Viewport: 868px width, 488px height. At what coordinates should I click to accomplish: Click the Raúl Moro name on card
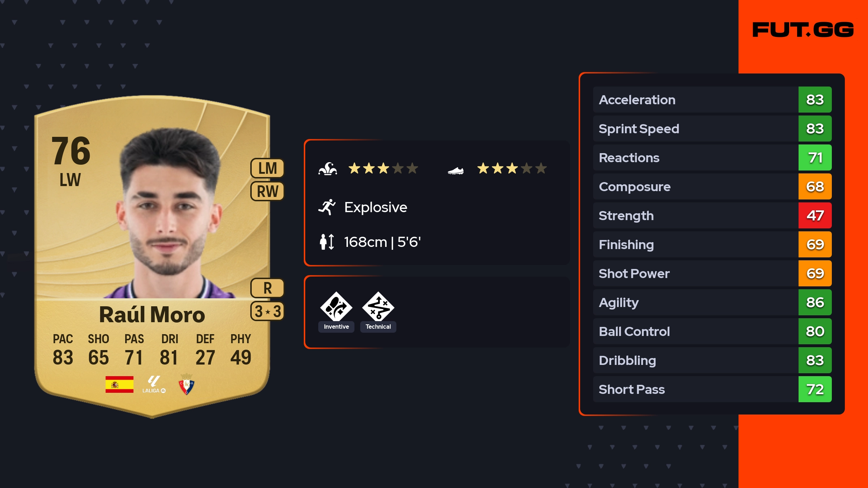pyautogui.click(x=152, y=314)
